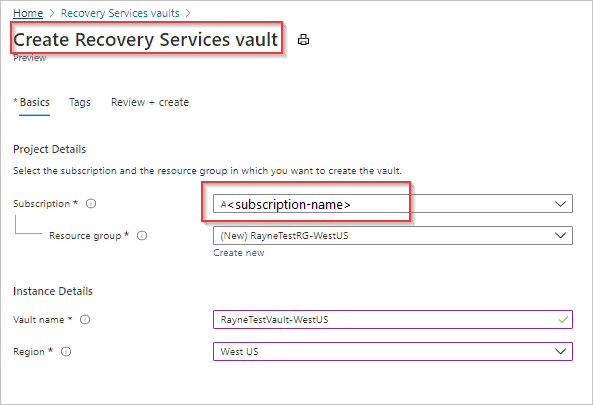Click the Subscription field label
Viewport: 593px width, 405px height.
[x=42, y=204]
